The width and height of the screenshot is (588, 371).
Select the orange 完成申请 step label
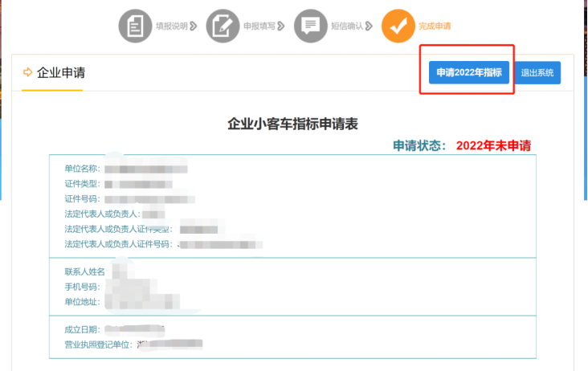click(x=435, y=26)
